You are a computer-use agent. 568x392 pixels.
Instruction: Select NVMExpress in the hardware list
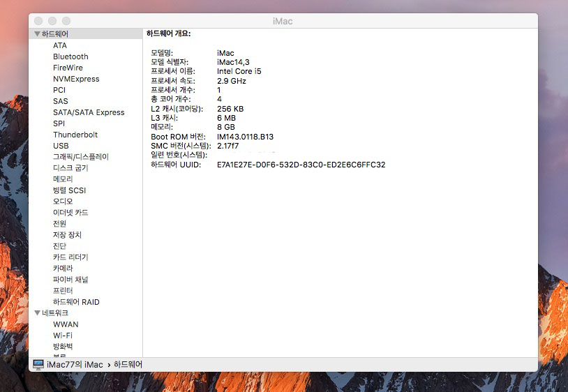tap(76, 79)
